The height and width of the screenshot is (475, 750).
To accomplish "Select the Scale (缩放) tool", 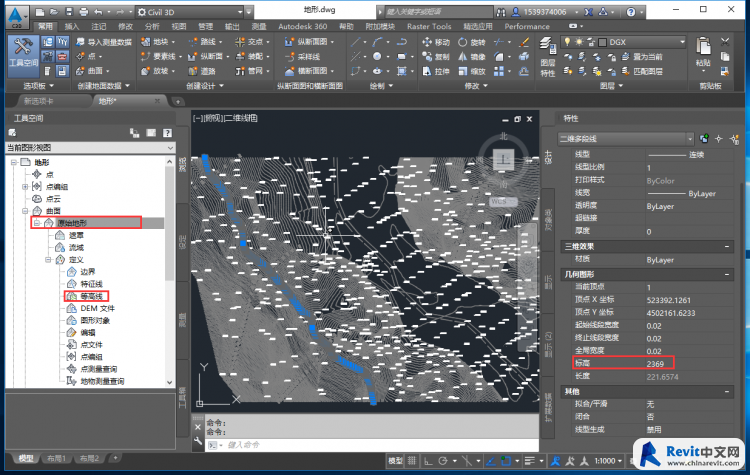I will click(x=471, y=71).
